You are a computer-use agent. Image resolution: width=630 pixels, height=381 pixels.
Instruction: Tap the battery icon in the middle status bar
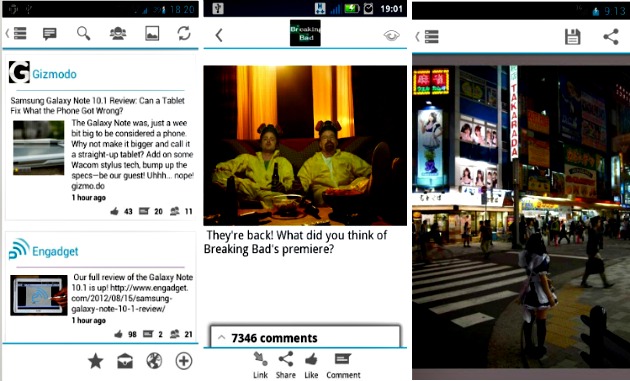click(352, 8)
